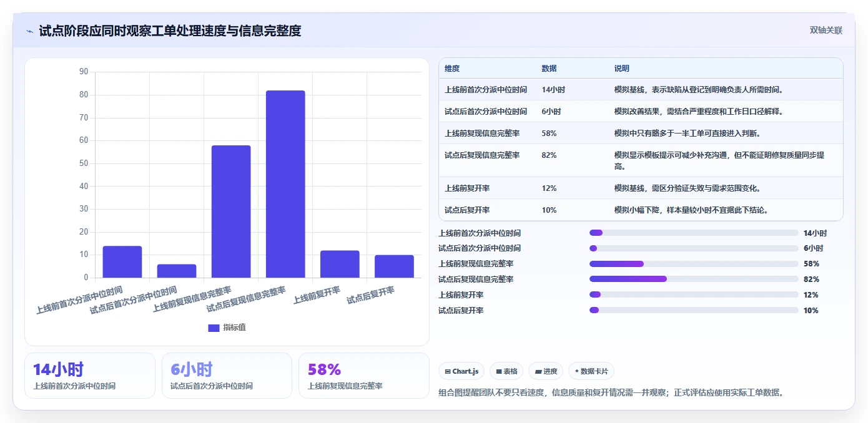Click the 12% value in the table
Screen dimensions: 868x423
(549, 188)
